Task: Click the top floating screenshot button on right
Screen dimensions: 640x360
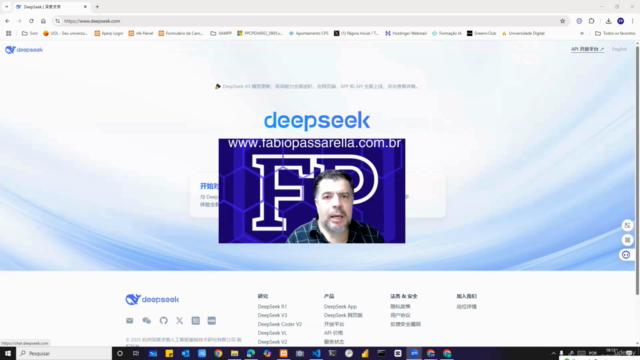Action: pyautogui.click(x=627, y=225)
